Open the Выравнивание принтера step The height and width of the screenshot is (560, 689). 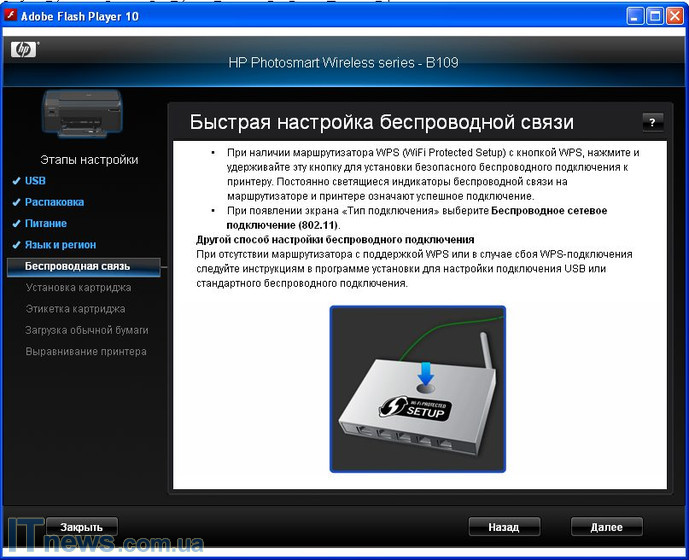coord(86,351)
